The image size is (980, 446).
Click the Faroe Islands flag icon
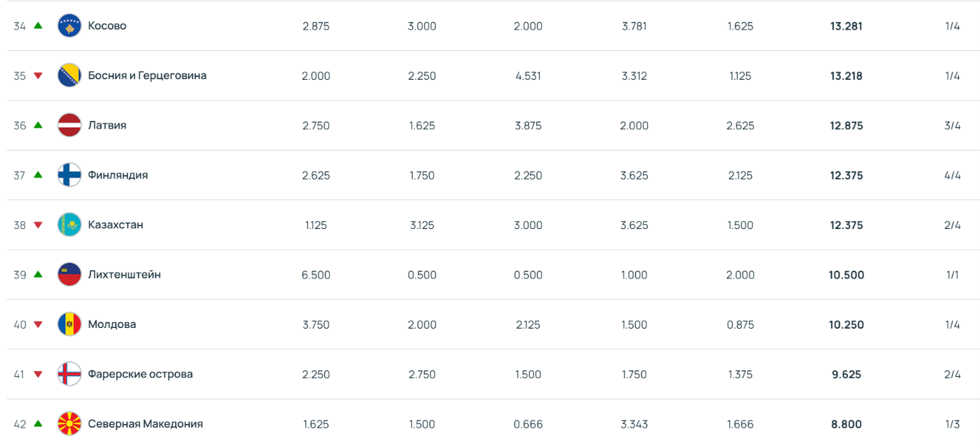click(x=69, y=374)
